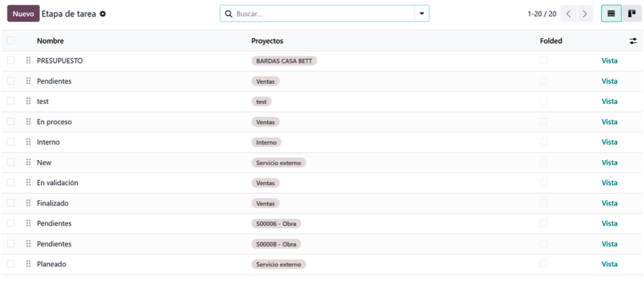Go to previous page arrow

point(568,13)
